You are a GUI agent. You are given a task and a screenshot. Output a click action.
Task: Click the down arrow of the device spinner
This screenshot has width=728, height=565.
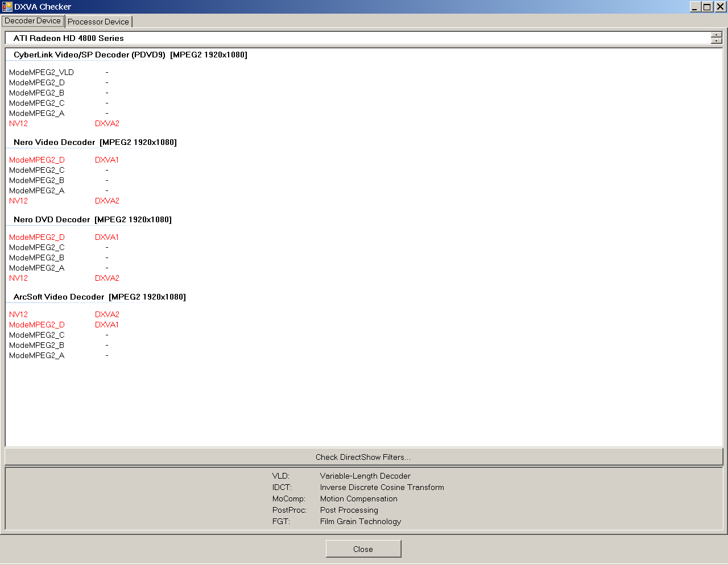tap(717, 41)
